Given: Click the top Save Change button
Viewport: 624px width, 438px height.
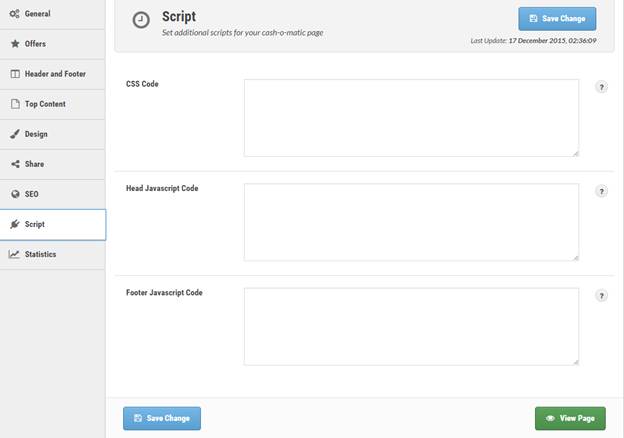Looking at the screenshot, I should (557, 19).
